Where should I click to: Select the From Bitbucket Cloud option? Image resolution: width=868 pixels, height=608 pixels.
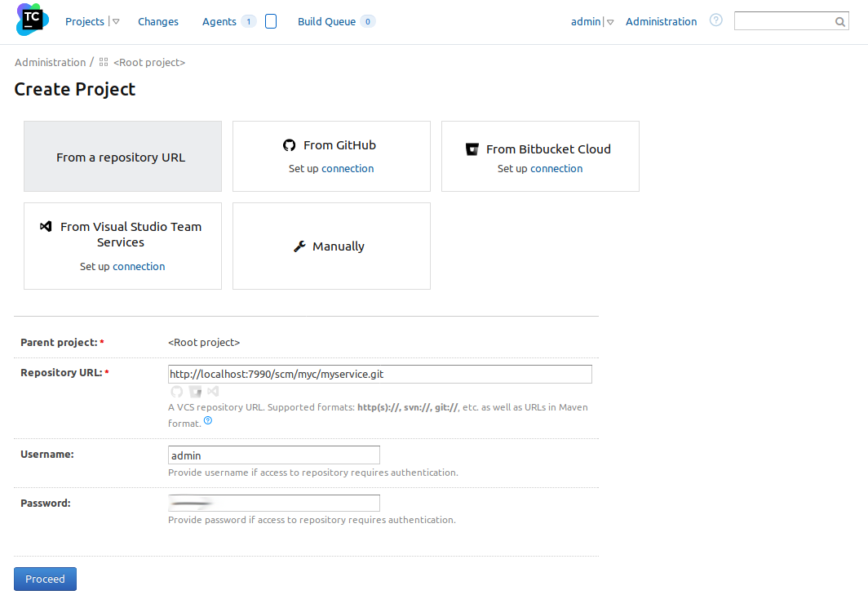(540, 157)
